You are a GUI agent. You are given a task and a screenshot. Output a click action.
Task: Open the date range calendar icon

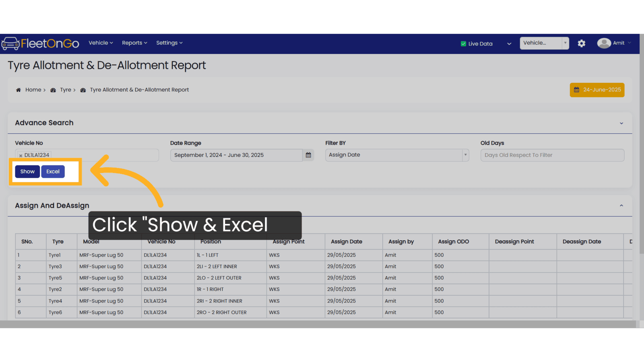point(308,155)
